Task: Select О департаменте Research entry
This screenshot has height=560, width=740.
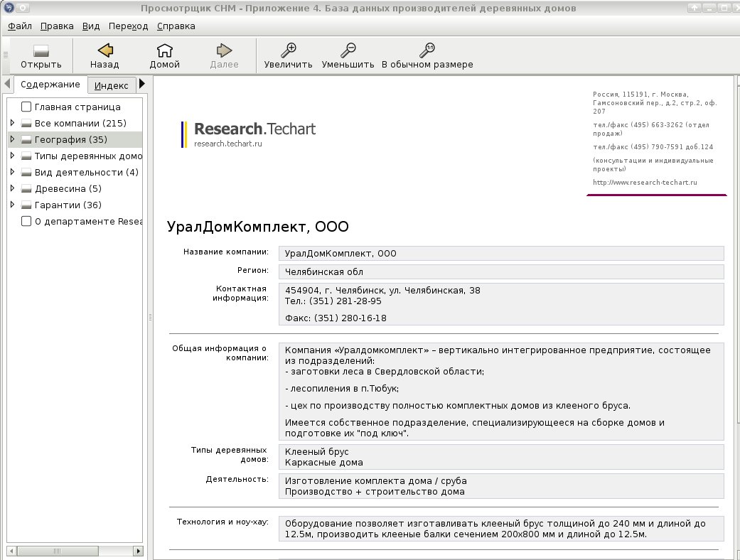Action: pos(88,221)
